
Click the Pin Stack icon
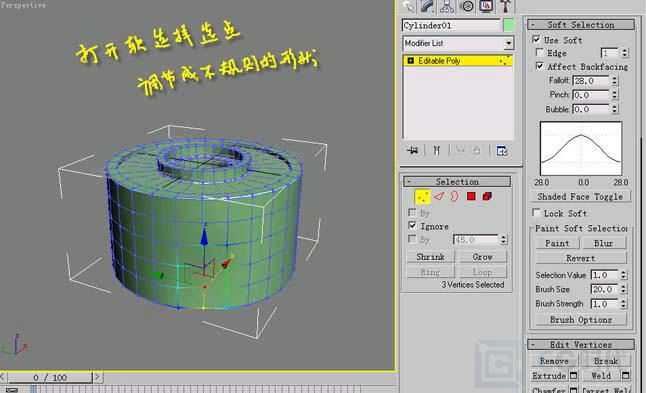412,150
